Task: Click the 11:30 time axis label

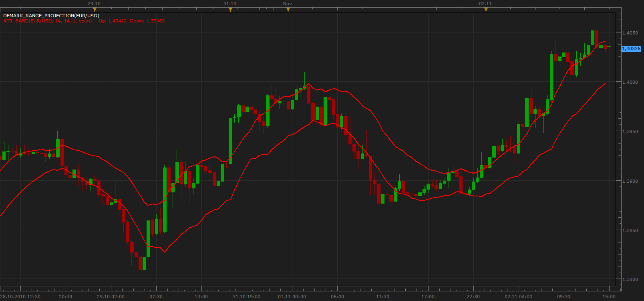Action: pyautogui.click(x=382, y=297)
